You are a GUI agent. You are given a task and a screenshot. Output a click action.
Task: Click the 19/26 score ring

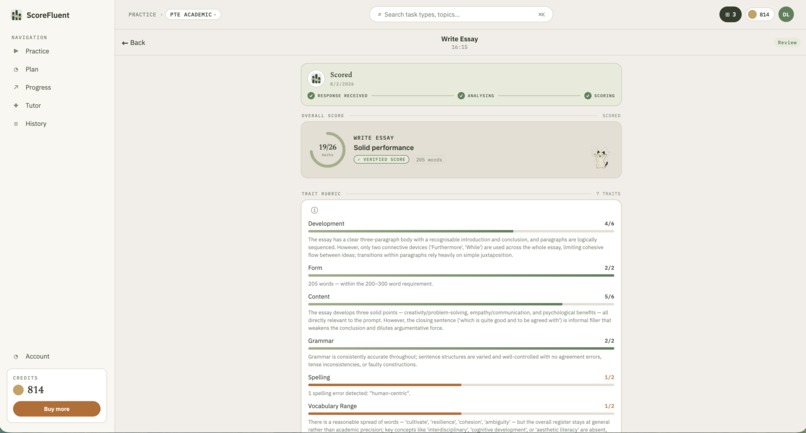tap(327, 150)
